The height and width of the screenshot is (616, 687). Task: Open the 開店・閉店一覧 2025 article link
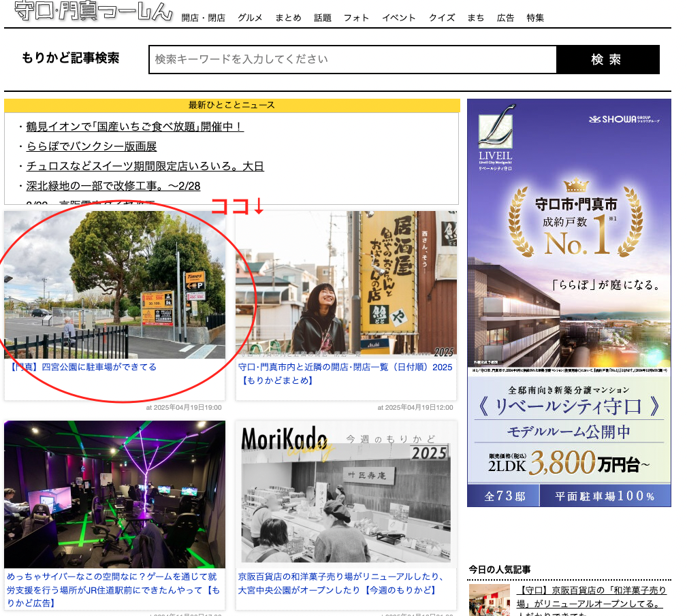point(345,374)
